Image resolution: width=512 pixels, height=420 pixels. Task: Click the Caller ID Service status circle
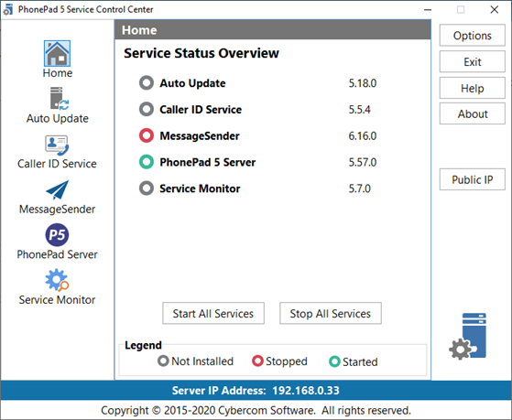point(147,109)
